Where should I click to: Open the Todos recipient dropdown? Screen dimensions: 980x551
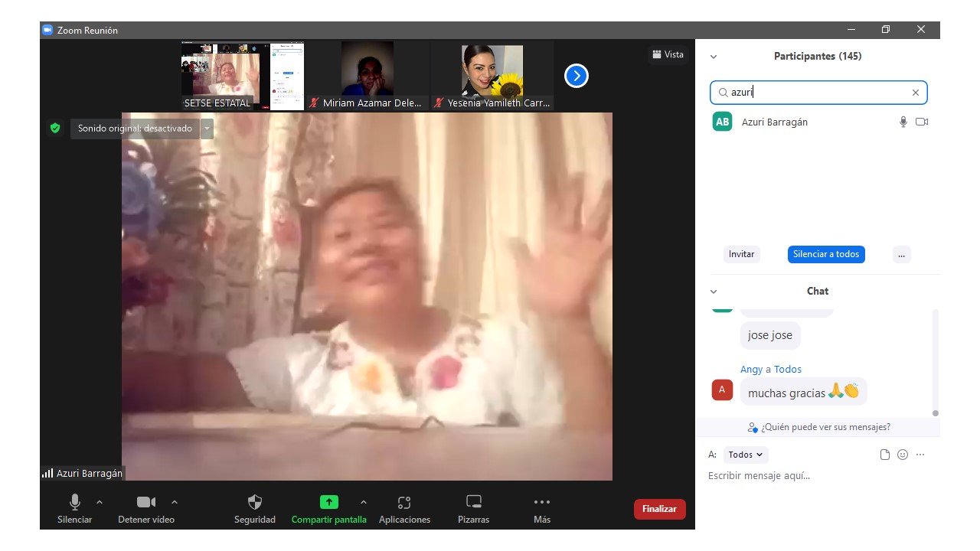[x=746, y=455]
